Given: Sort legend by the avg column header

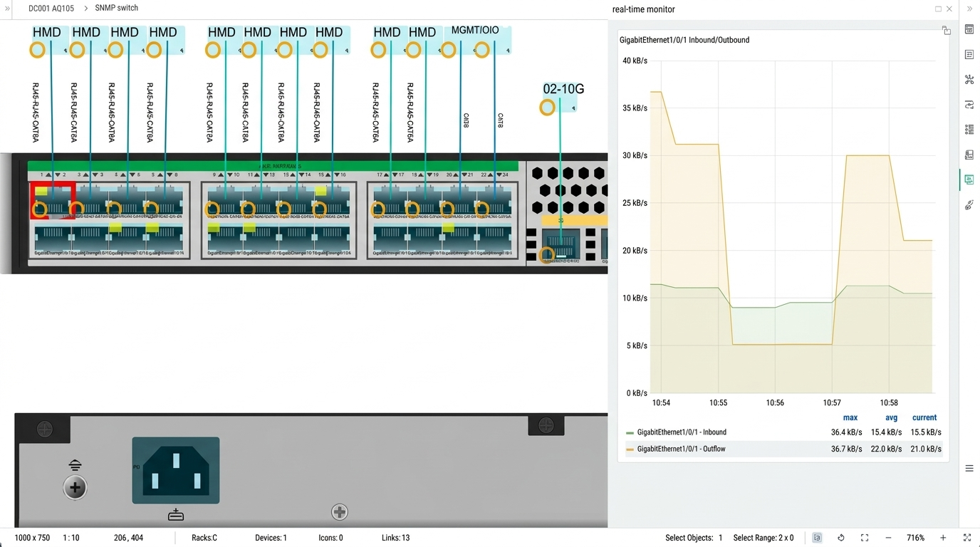Looking at the screenshot, I should [892, 418].
